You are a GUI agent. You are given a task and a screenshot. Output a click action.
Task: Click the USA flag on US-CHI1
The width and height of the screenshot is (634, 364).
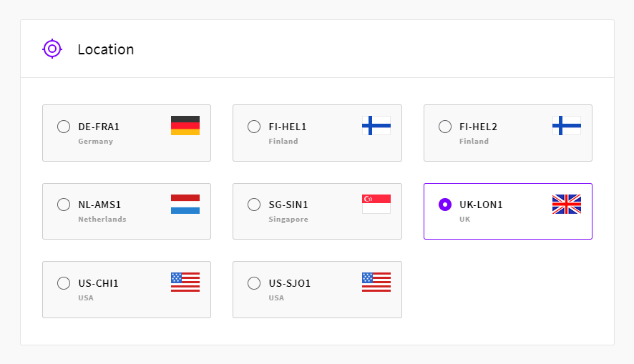[185, 282]
